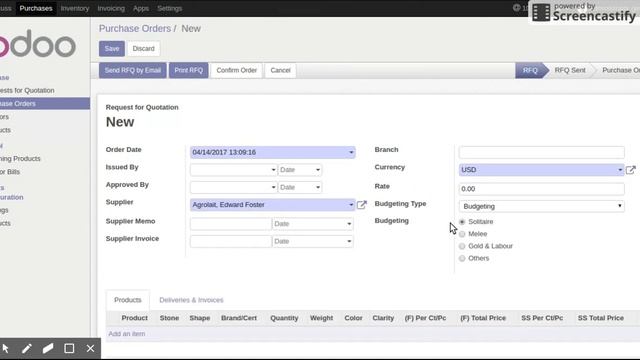Select the Others budgeting option
This screenshot has width=640, height=360.
[462, 258]
